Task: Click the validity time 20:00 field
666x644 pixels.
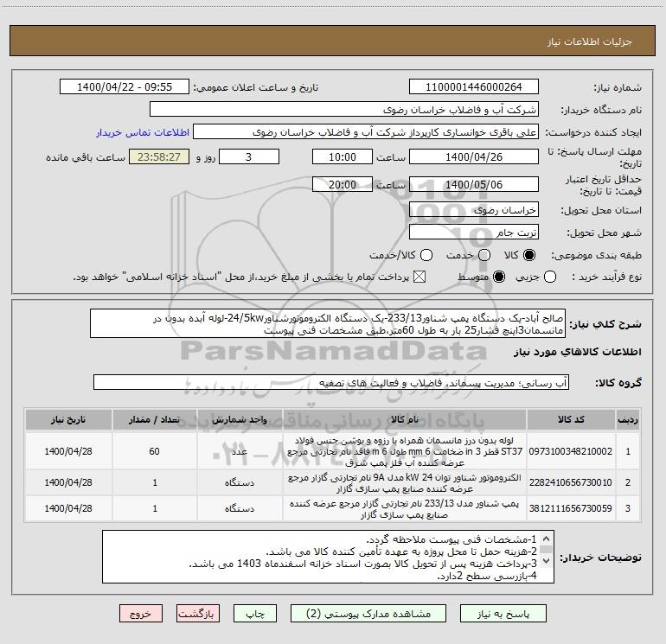Action: 343,184
